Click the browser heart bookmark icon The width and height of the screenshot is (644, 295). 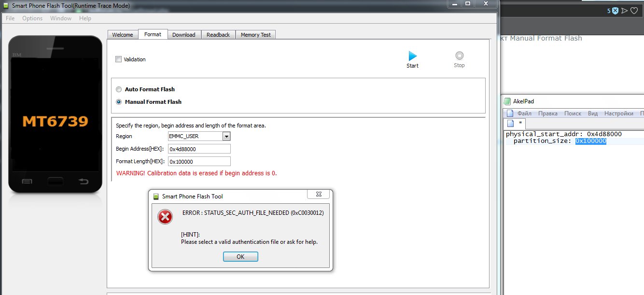634,11
